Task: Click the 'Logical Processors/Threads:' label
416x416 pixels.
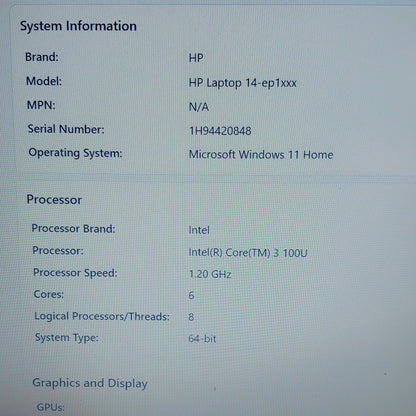Action: (102, 316)
